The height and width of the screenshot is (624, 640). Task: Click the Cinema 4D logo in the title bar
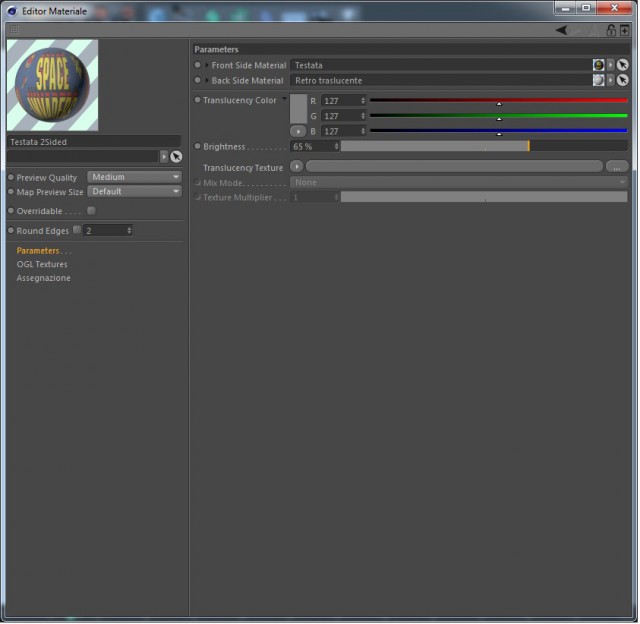(x=12, y=11)
